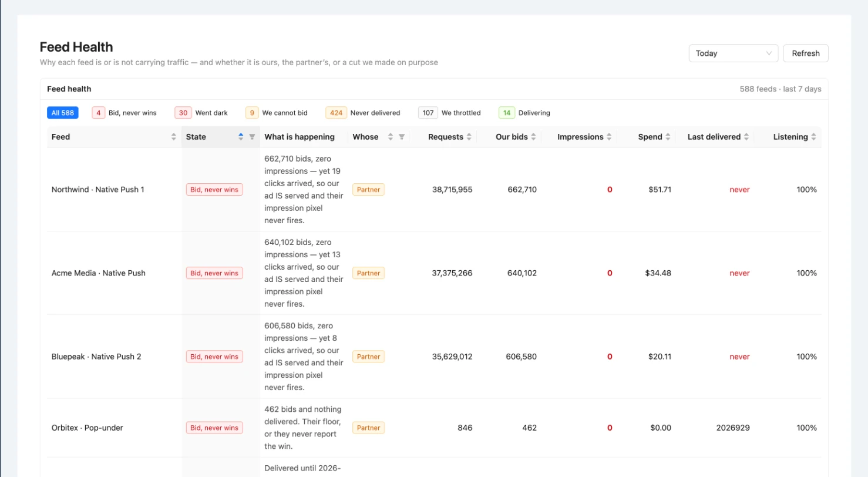Sort by Requests using its arrows
The image size is (868, 477).
pyautogui.click(x=469, y=137)
